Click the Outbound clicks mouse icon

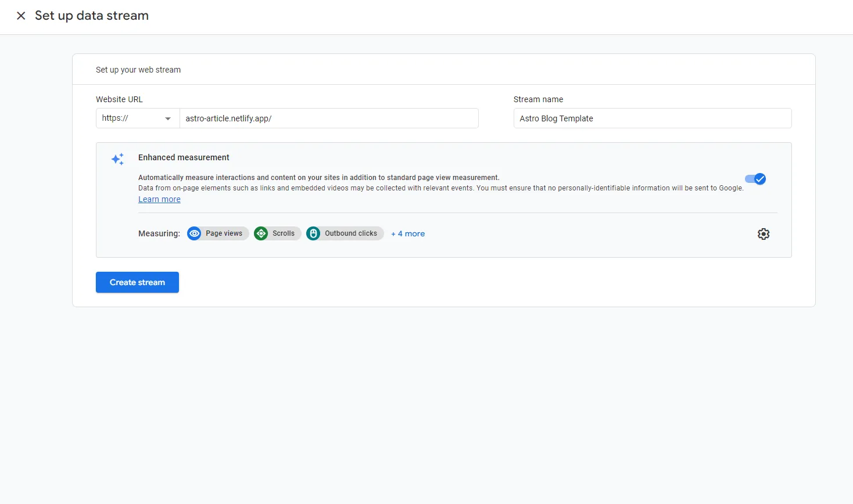tap(313, 233)
